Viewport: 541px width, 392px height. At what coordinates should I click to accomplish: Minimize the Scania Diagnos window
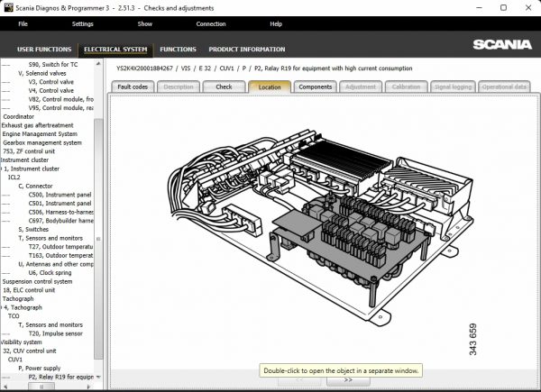477,7
